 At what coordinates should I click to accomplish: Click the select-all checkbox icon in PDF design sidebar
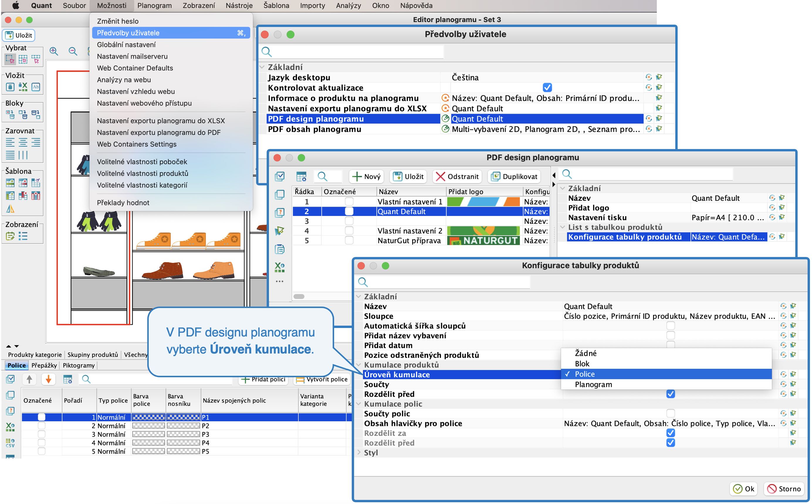tap(280, 176)
